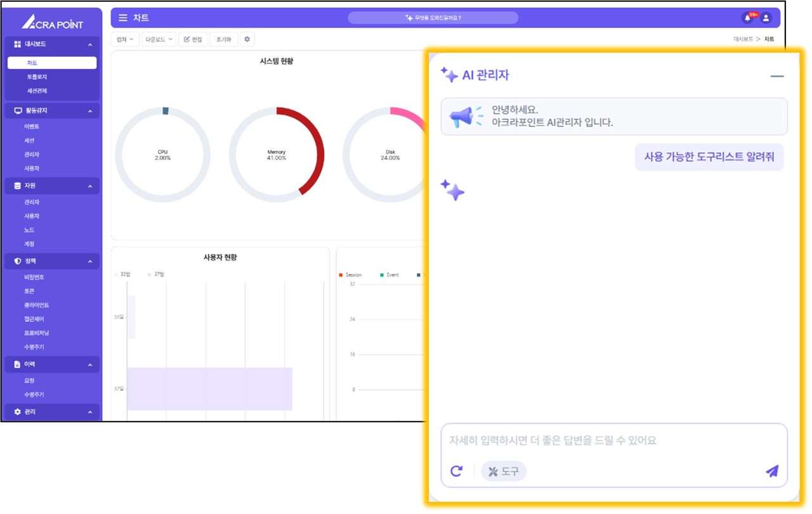Viewport: 812px width, 514px height.
Task: Open the user profile icon
Action: pos(766,18)
